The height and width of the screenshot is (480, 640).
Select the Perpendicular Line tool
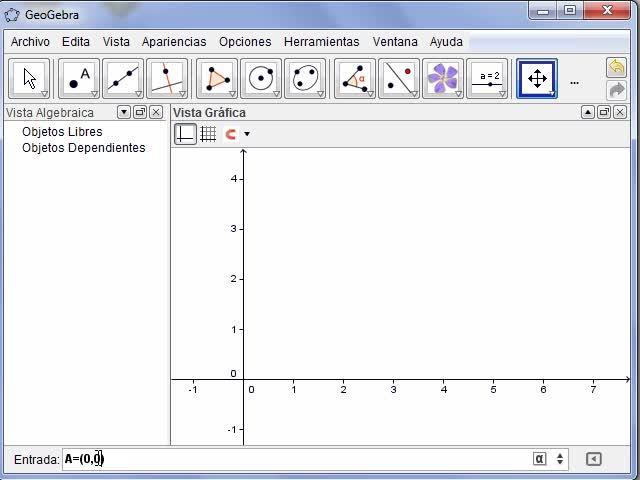pos(167,79)
